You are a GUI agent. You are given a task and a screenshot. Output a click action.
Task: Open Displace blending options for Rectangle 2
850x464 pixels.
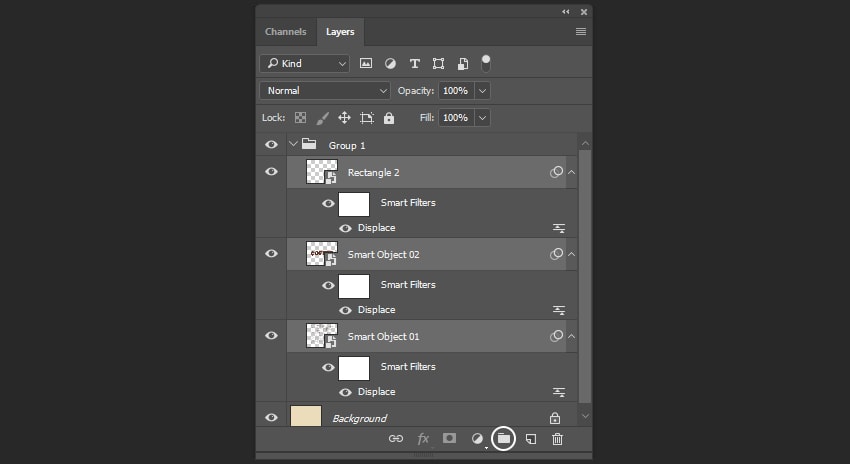coord(559,228)
